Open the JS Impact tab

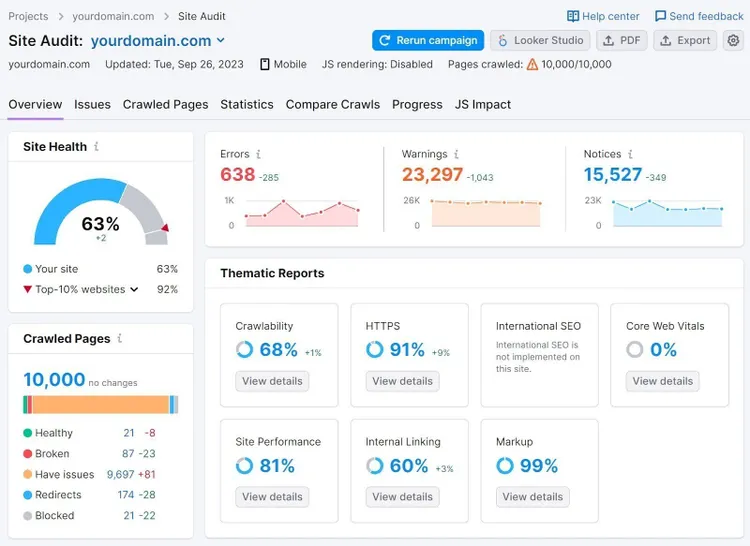coord(483,104)
